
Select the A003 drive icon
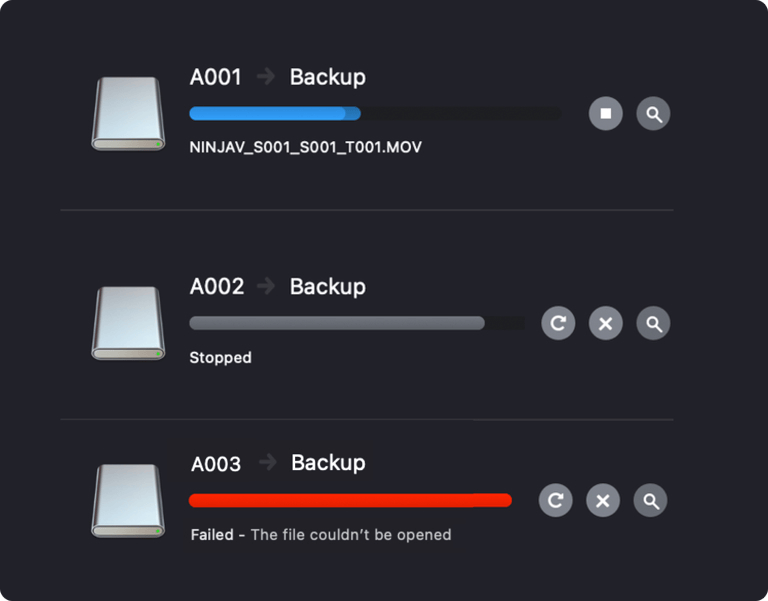tap(128, 500)
